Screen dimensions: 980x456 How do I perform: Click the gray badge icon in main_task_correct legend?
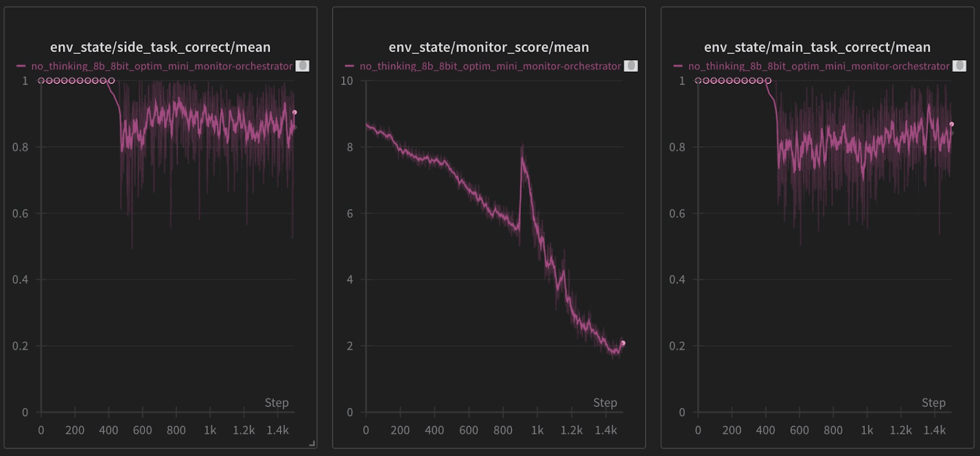(x=959, y=66)
